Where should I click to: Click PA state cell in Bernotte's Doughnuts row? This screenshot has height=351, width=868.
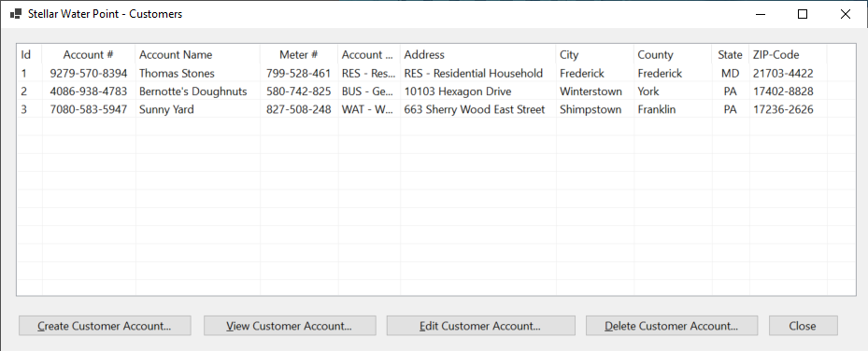click(x=730, y=91)
